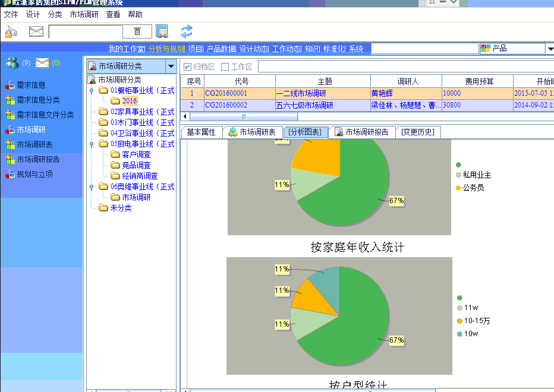The height and width of the screenshot is (392, 554).
Task: Open 需求信息 in the left sidebar
Action: click(31, 85)
